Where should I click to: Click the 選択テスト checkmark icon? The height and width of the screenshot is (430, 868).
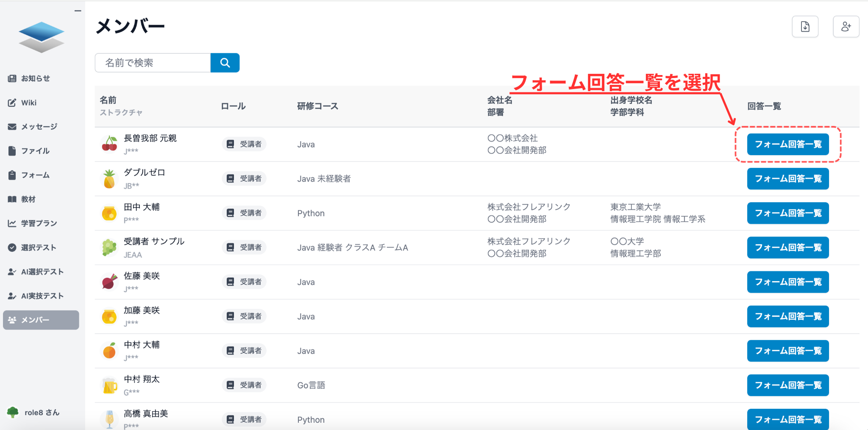coord(11,247)
